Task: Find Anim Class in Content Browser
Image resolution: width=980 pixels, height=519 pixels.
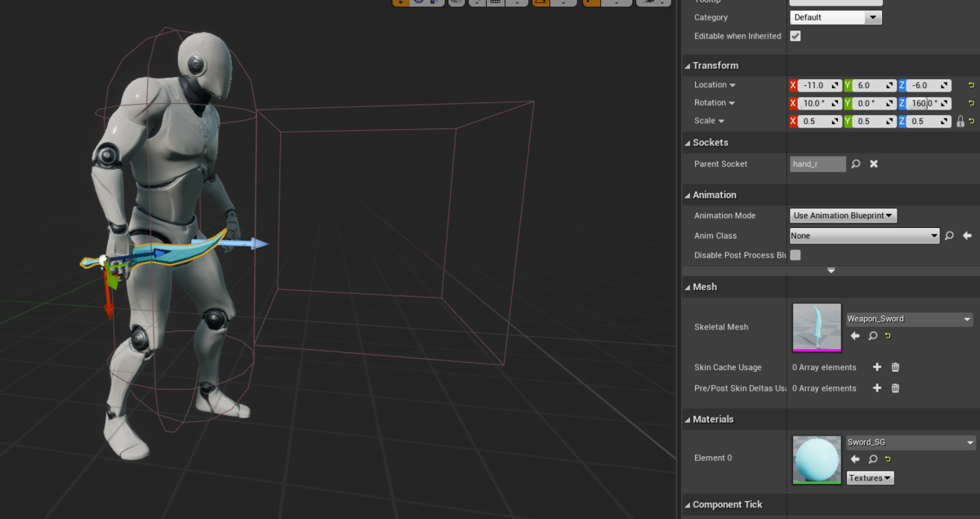Action: (x=949, y=235)
